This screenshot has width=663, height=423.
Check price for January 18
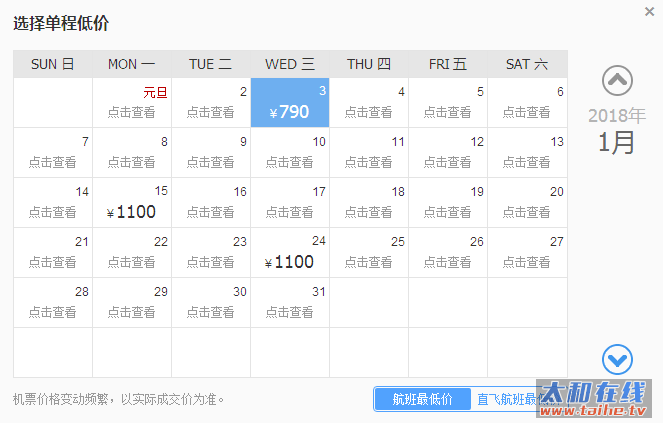point(369,203)
